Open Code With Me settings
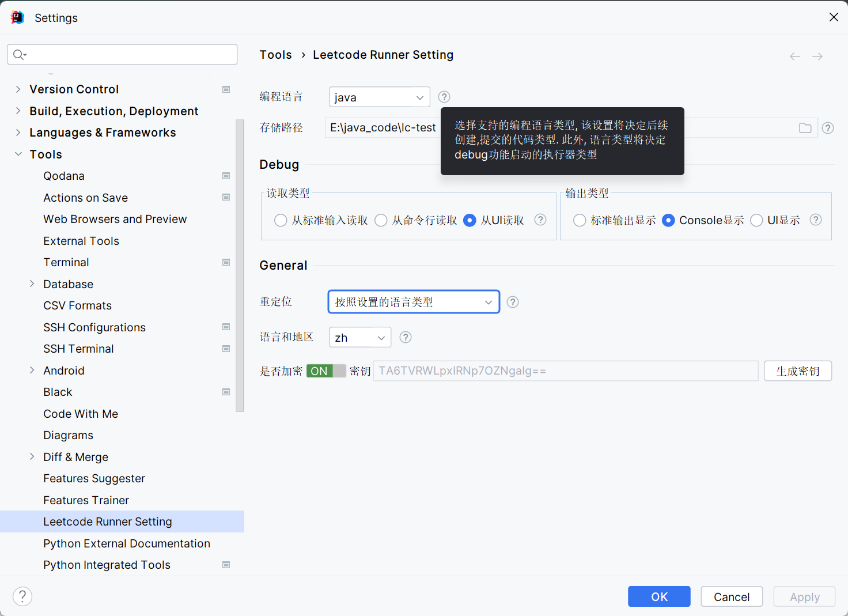848x616 pixels. (x=80, y=414)
